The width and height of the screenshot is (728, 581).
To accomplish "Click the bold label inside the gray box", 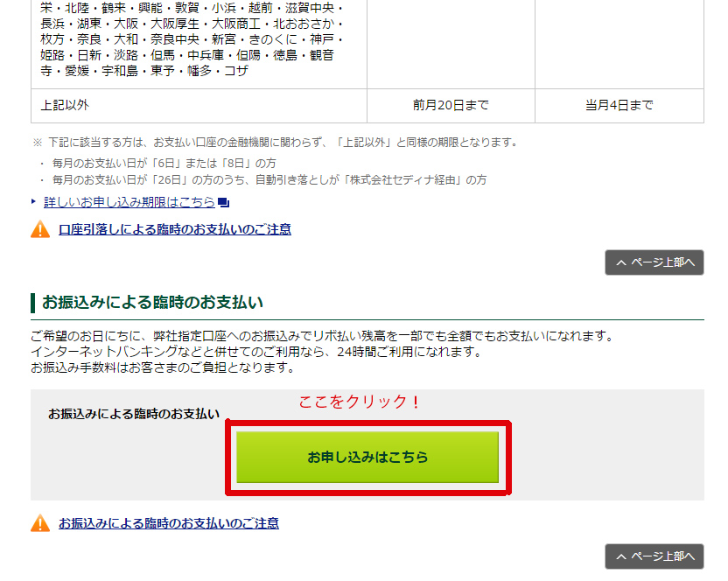I will [134, 414].
